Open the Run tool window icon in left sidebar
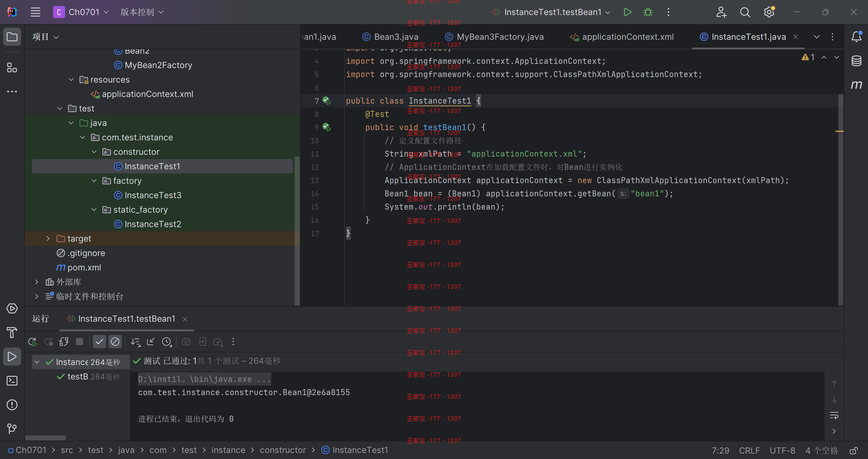The height and width of the screenshot is (459, 868). click(12, 357)
